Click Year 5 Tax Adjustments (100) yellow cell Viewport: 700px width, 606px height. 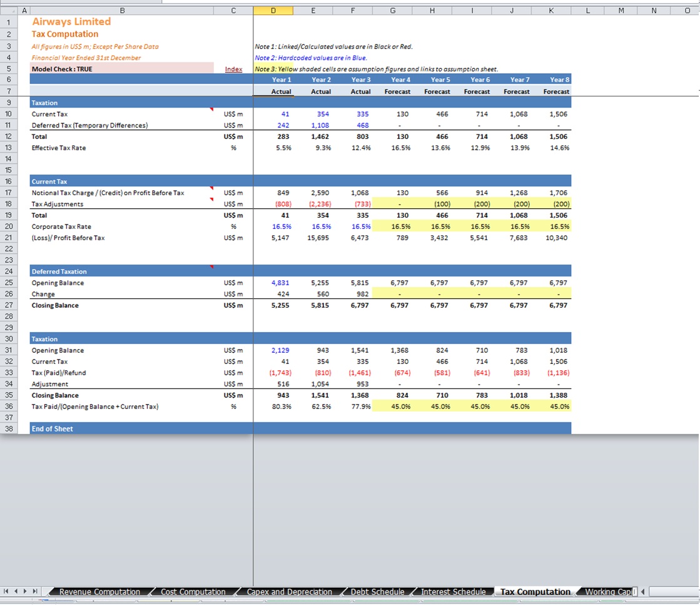(x=432, y=204)
